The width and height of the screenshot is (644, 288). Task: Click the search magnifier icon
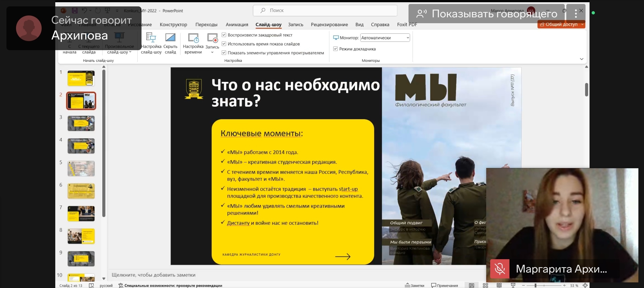click(263, 10)
